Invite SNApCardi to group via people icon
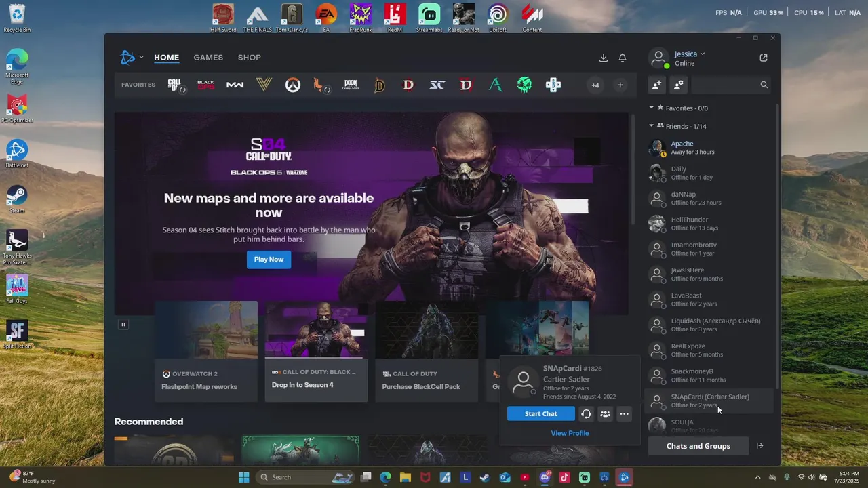 606,414
